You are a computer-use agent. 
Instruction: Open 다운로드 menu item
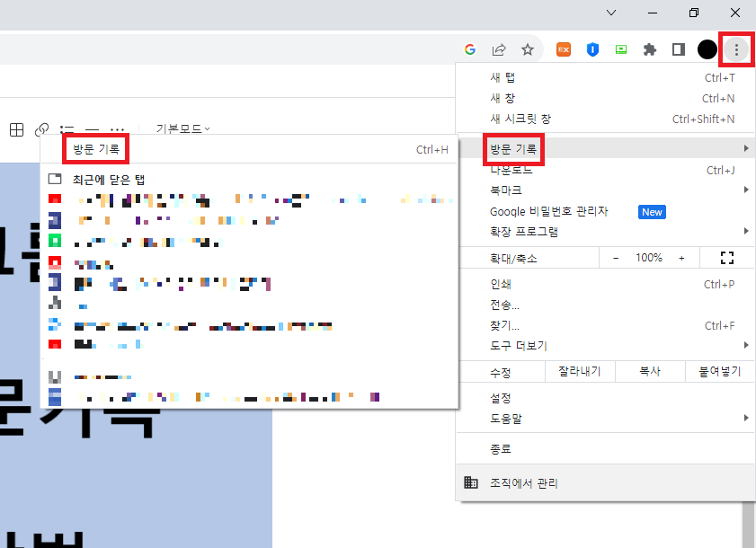click(605, 170)
